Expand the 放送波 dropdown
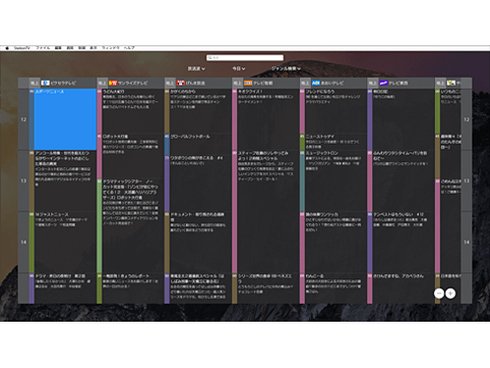Screen dimensions: 490x368 click(x=196, y=69)
